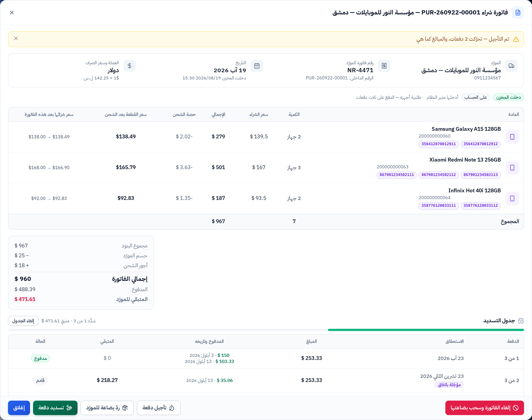
Task: Click price change $168.00 → $166.90
Action: (49, 167)
